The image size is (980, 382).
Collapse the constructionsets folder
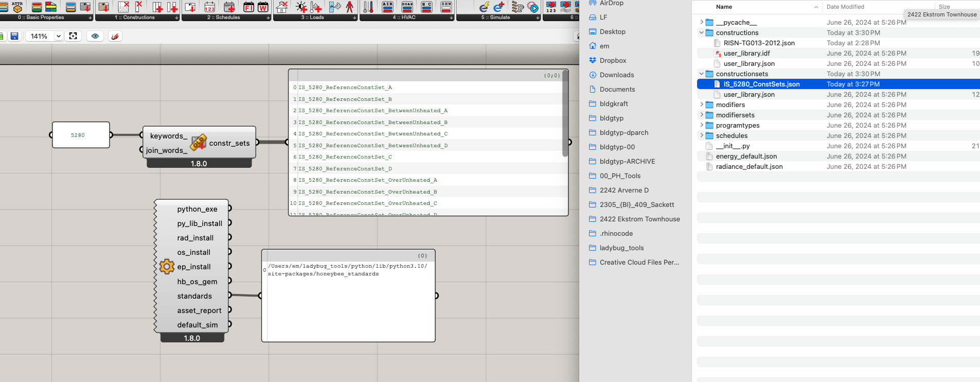[701, 74]
